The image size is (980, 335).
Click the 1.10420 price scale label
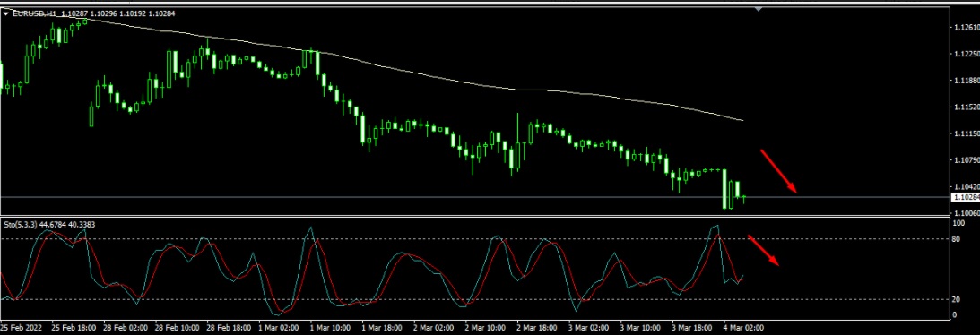(966, 186)
